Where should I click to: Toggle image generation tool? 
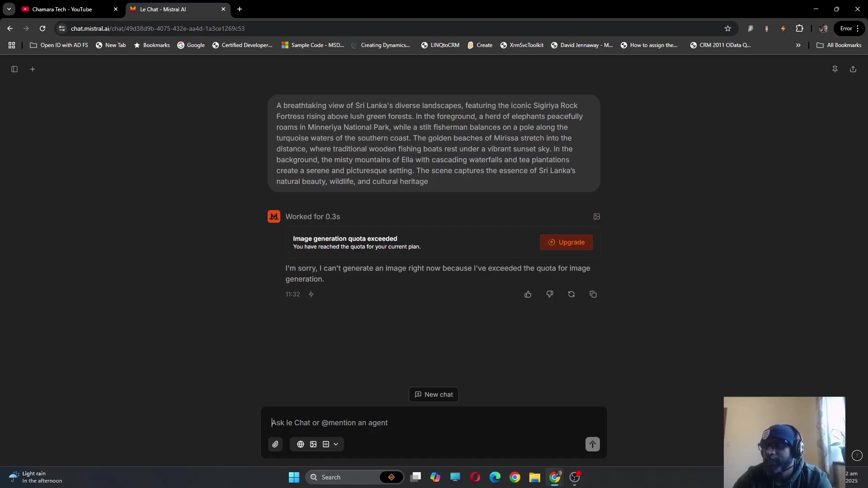(313, 444)
